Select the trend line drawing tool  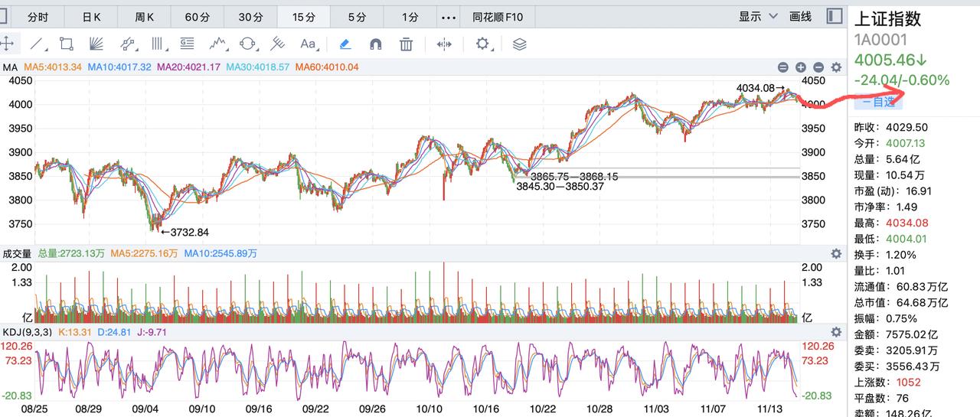tap(37, 44)
